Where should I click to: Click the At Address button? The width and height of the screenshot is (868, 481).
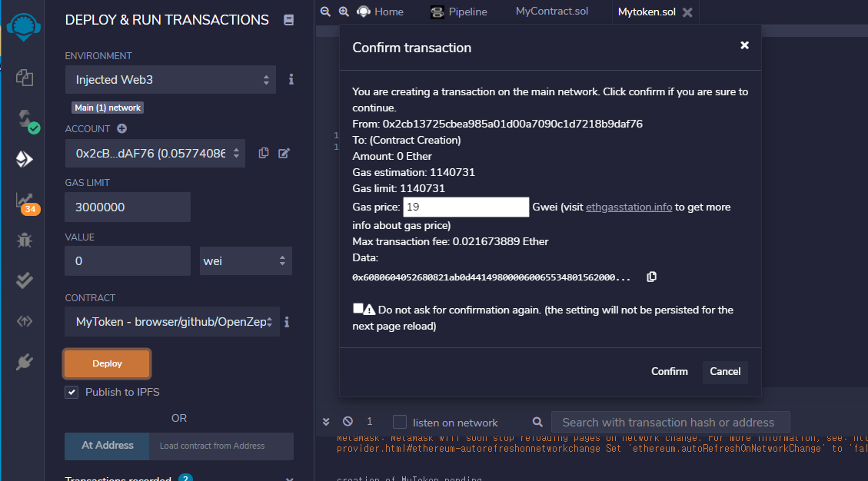pyautogui.click(x=107, y=446)
